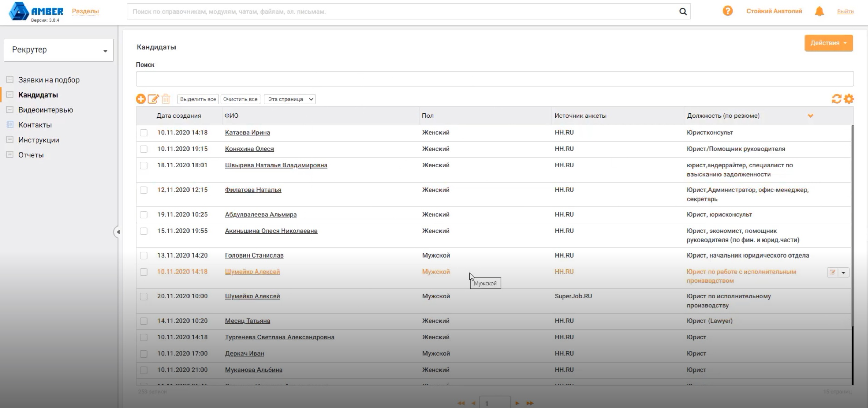Open the help question mark icon

point(727,11)
